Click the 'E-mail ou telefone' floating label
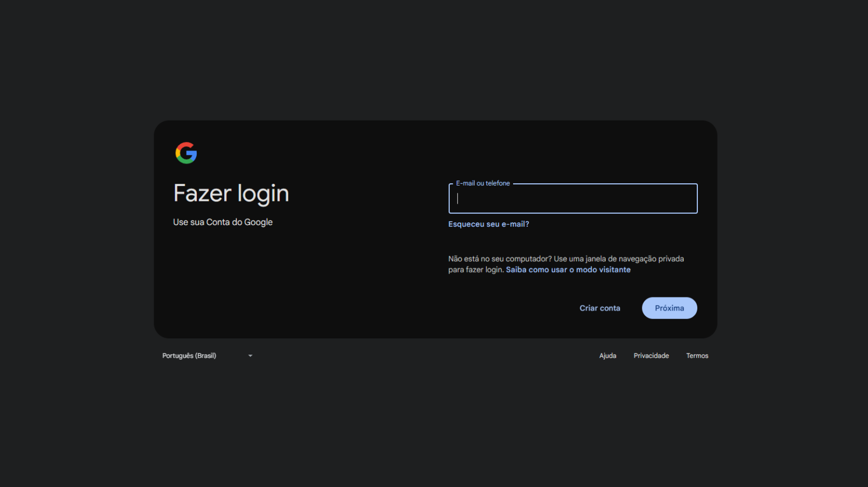Screen dimensions: 868x487 483,183
